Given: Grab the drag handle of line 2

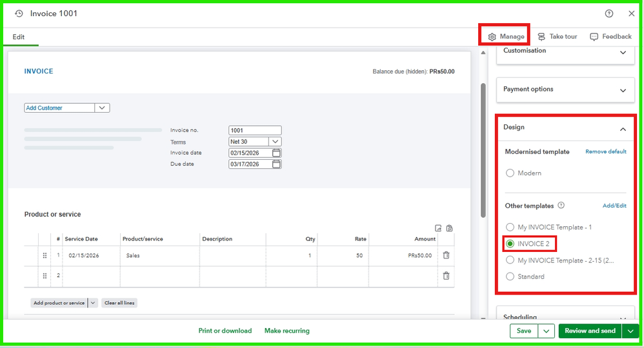Looking at the screenshot, I should [45, 276].
